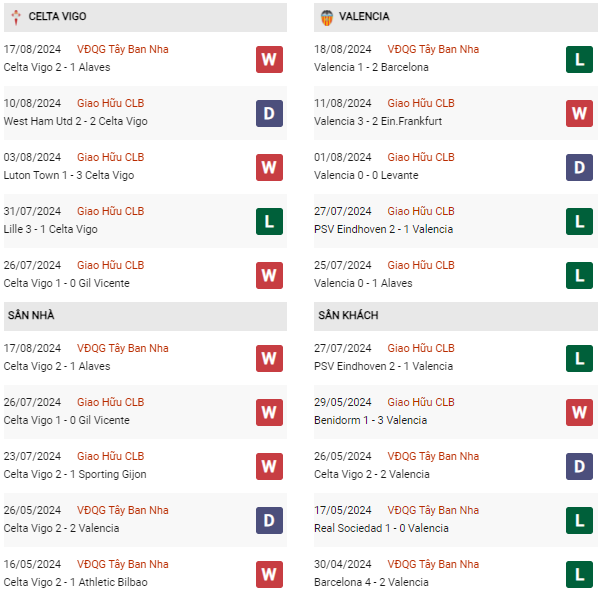
Task: Click the D badge for West Ham Utd 2-2 Celta Vigo
Action: (x=268, y=113)
